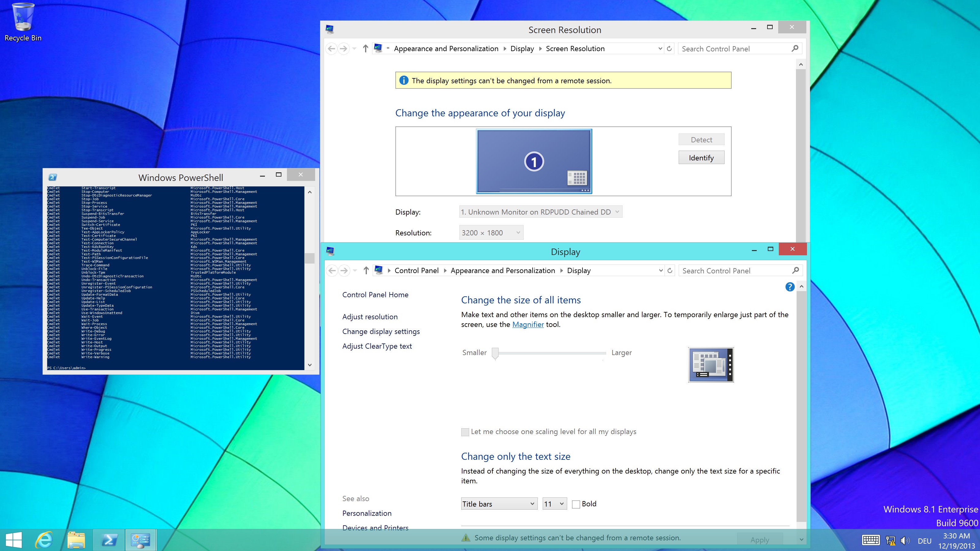Click Screen Resolution breadcrumb
This screenshot has height=551, width=980.
click(575, 49)
